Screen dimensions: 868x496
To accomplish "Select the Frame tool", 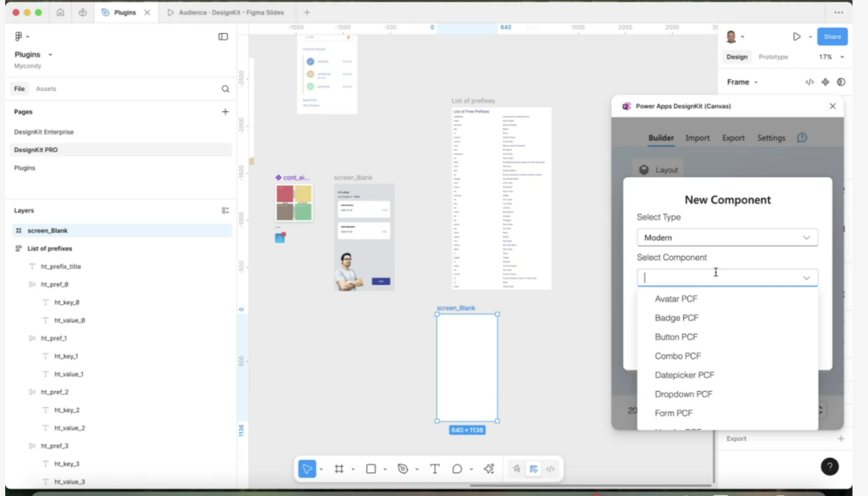I will [339, 469].
